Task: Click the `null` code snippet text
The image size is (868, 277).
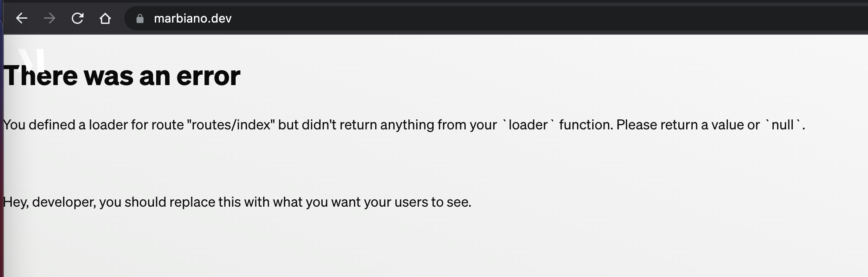Action: (x=783, y=125)
